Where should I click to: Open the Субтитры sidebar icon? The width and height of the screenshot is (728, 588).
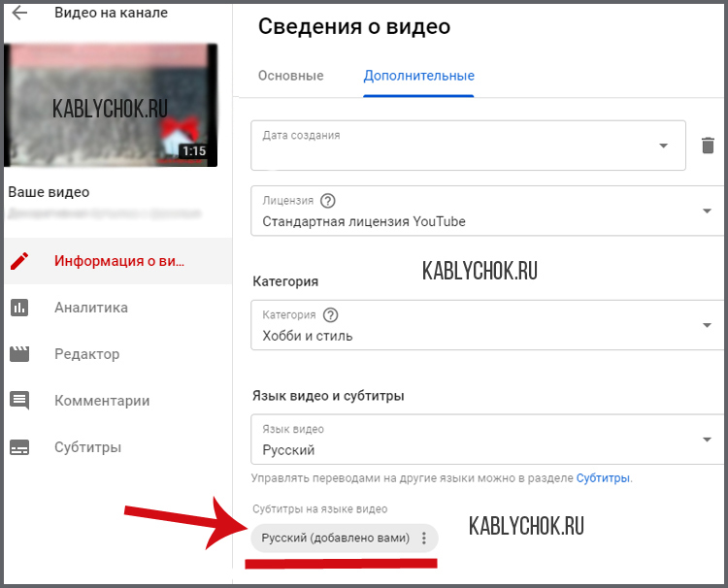coord(19,447)
